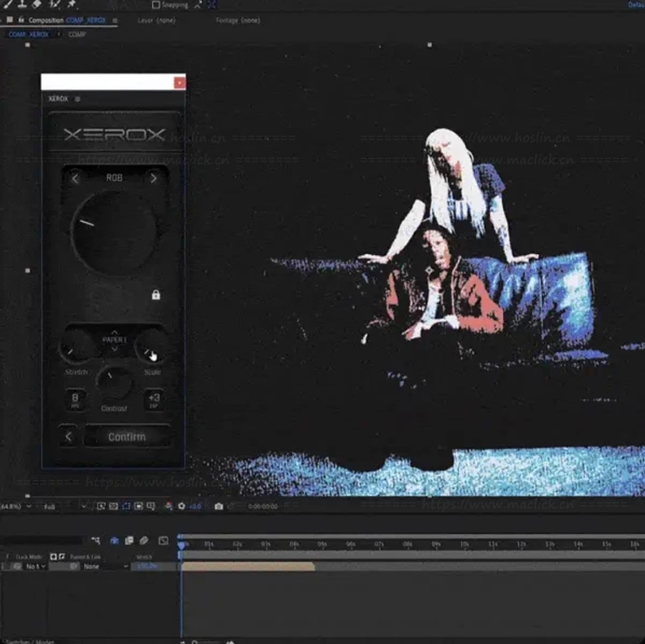Open the Composition panel menu icon
The width and height of the screenshot is (645, 644).
coord(115,20)
